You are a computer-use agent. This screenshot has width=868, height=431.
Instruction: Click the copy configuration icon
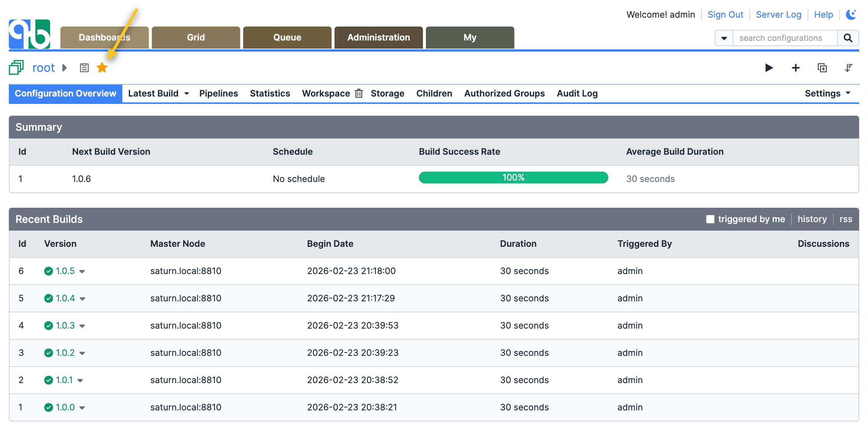(x=822, y=68)
